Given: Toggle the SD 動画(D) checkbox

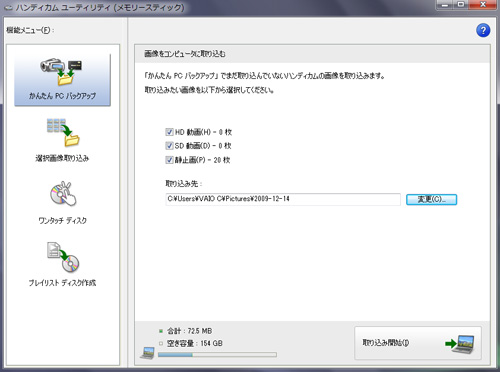Looking at the screenshot, I should coord(169,146).
